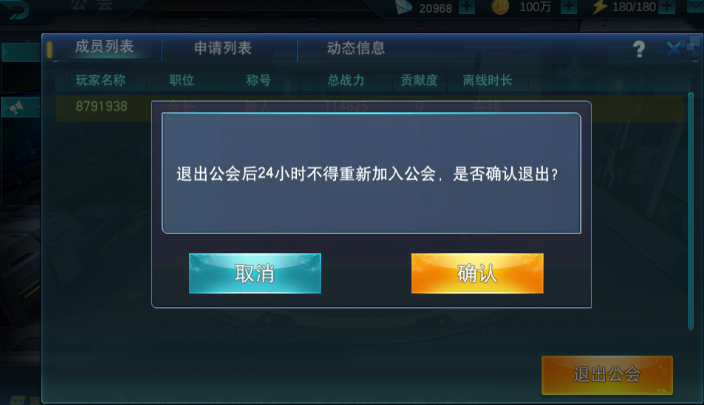Screen dimensions: 704x405
Task: Confirm leaving with 确认 button
Action: click(x=477, y=273)
